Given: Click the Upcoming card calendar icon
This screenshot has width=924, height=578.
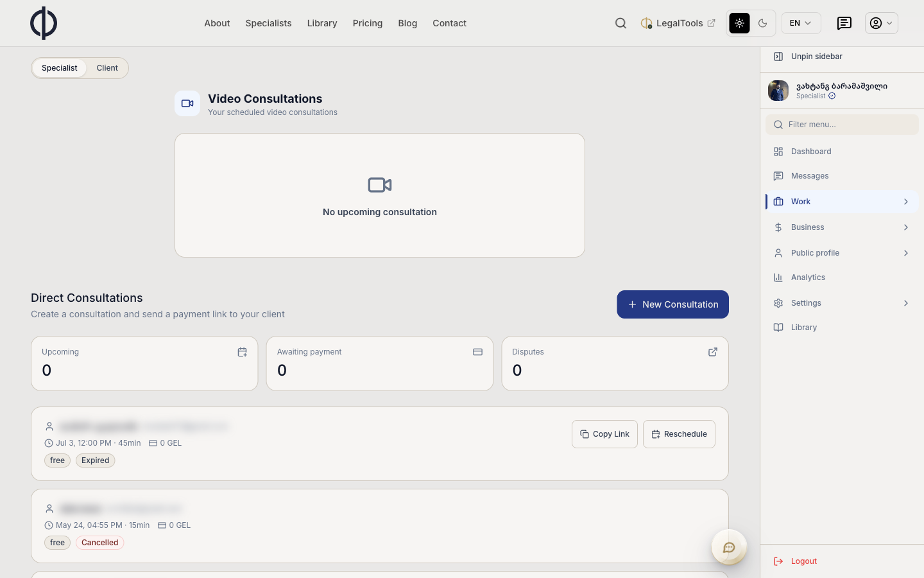Looking at the screenshot, I should [242, 352].
